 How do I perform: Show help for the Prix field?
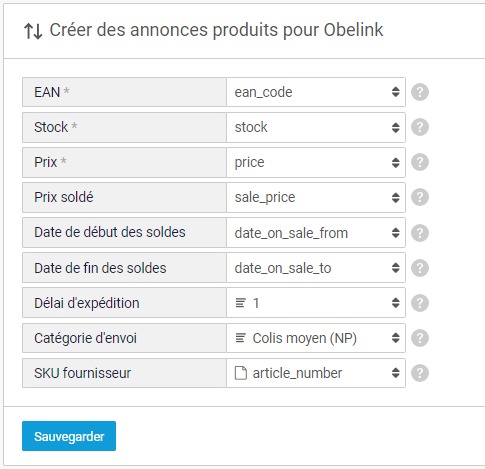420,162
